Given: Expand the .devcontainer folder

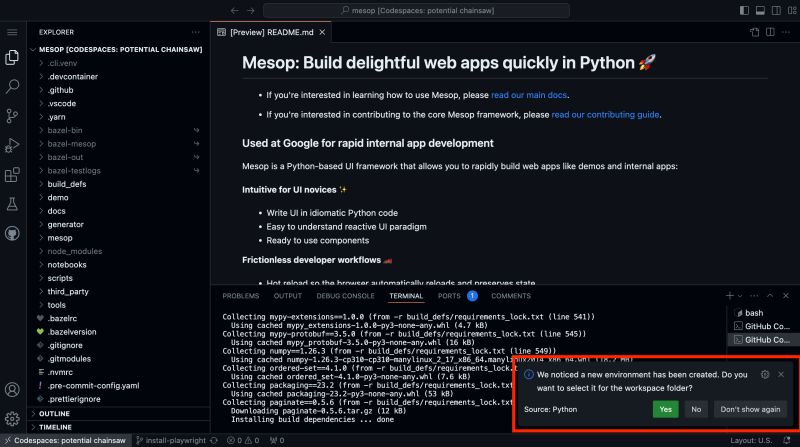Looking at the screenshot, I should (x=118, y=77).
